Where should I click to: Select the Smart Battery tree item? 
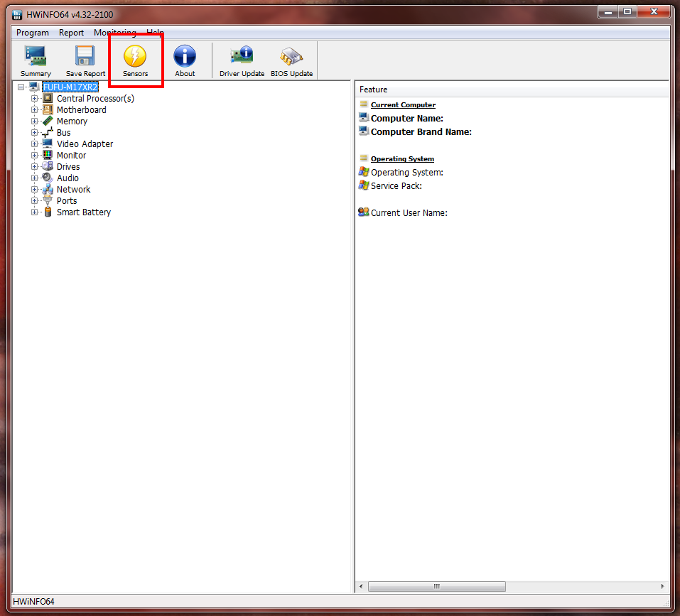84,212
